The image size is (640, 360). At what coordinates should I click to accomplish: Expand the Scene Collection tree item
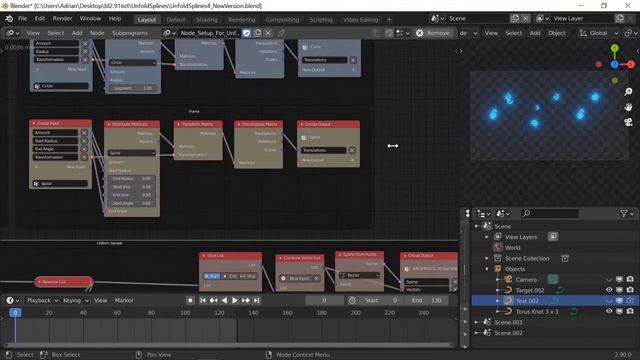[487, 258]
